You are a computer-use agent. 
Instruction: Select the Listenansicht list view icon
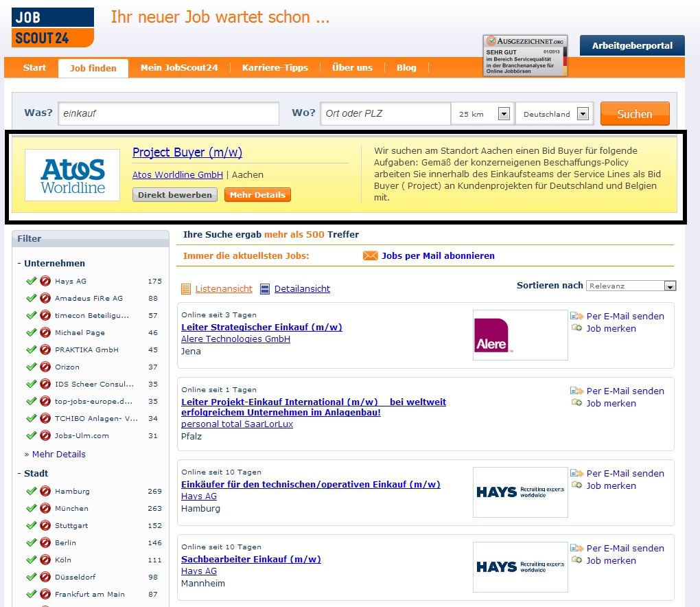[x=186, y=289]
